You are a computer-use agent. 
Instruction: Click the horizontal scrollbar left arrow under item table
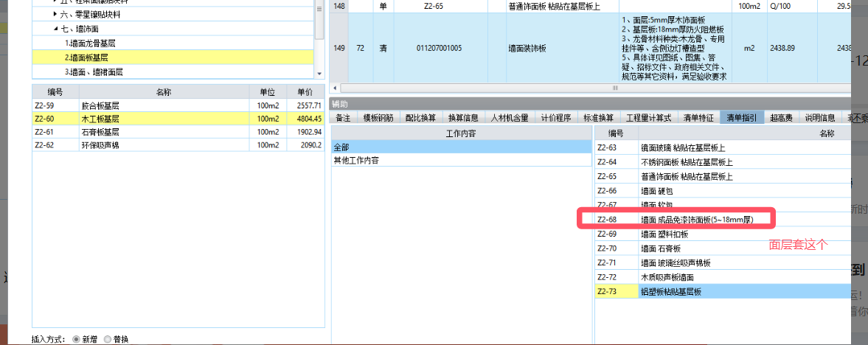[334, 88]
